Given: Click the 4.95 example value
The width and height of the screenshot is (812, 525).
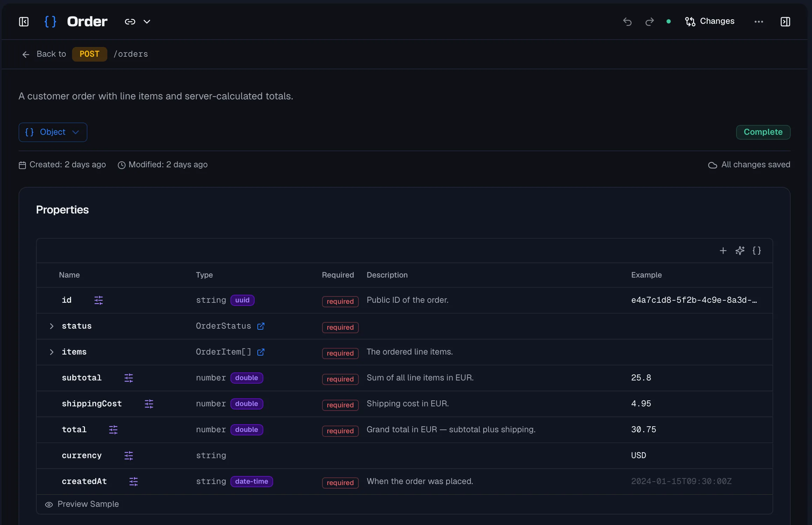Looking at the screenshot, I should [641, 404].
